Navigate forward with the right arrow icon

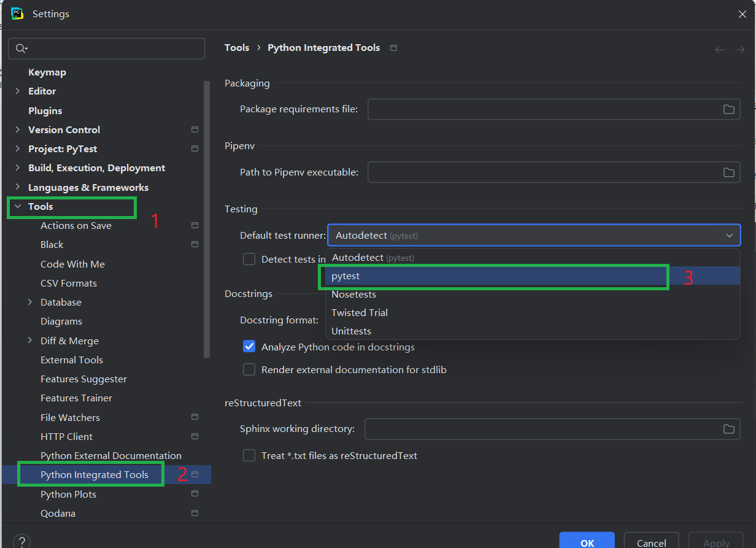(740, 50)
